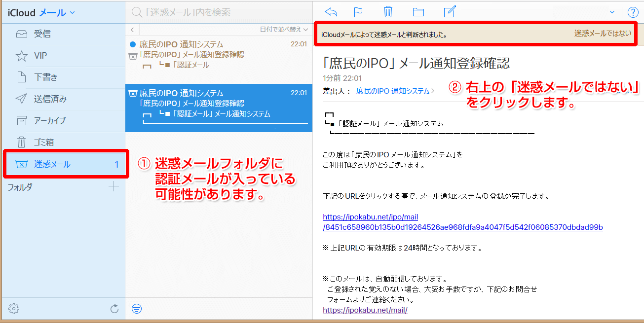644x323 pixels.
Task: Compose a new mail message
Action: pos(449,12)
